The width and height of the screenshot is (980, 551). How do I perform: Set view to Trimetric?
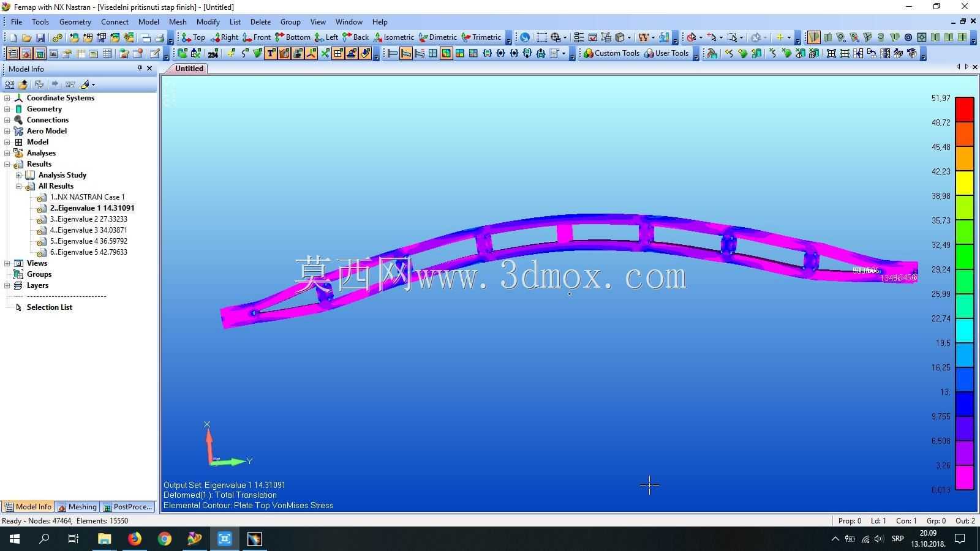[481, 37]
